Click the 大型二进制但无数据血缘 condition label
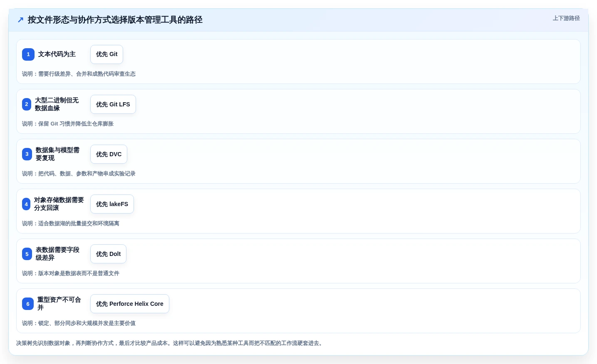Viewport: 597px width, 364px height. click(x=57, y=104)
